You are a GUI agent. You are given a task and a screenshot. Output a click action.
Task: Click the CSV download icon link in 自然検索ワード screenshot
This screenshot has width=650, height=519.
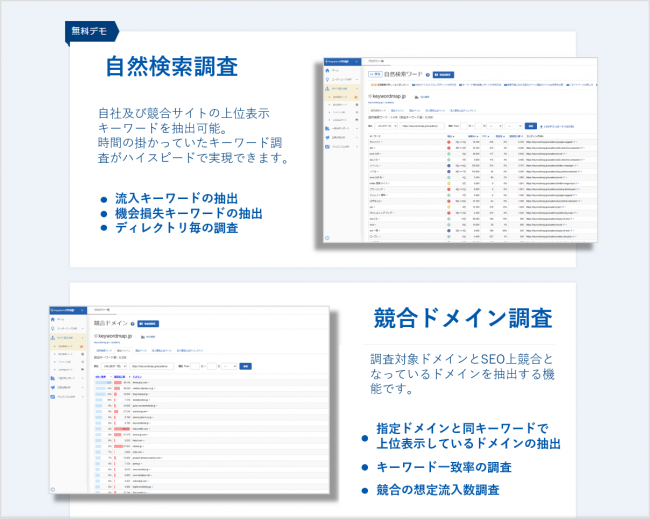coord(557,126)
